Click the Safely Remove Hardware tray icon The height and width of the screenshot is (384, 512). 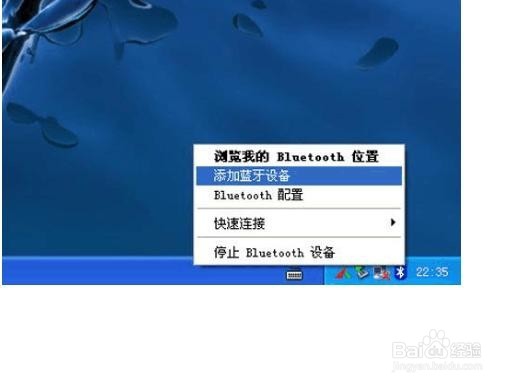pos(361,272)
